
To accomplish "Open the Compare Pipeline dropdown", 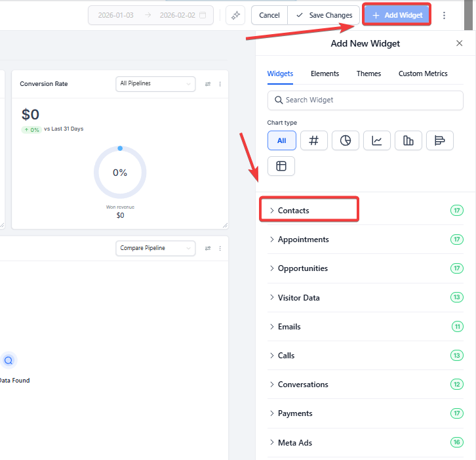I will tap(155, 248).
